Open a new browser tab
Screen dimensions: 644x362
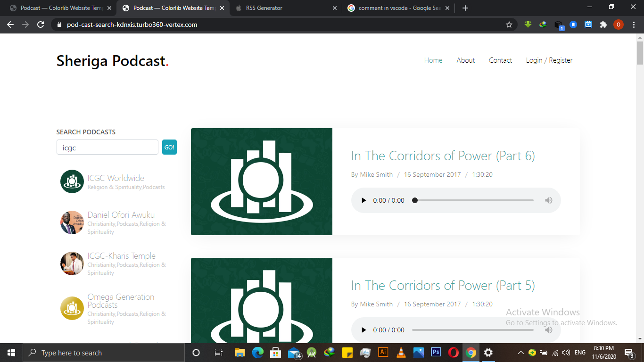(x=465, y=8)
